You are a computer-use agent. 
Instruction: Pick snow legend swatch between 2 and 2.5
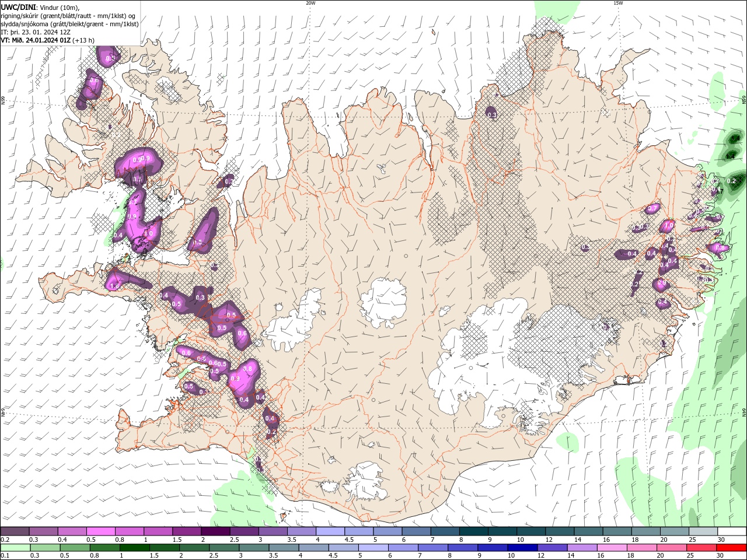[215, 531]
